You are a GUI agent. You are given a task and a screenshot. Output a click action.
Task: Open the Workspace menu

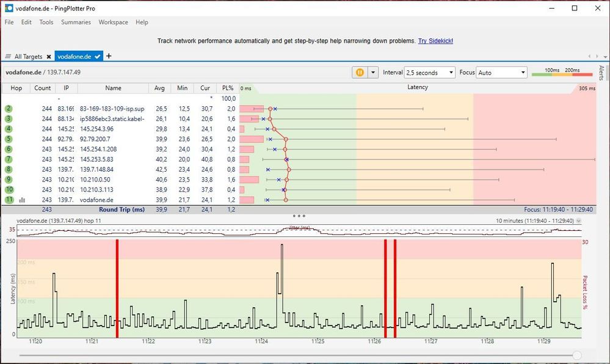[113, 22]
